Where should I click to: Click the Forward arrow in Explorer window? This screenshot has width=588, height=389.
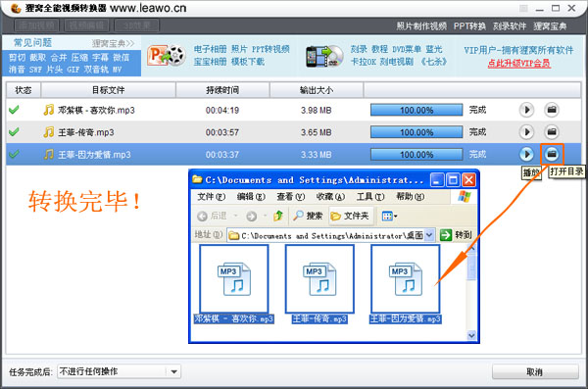point(252,217)
